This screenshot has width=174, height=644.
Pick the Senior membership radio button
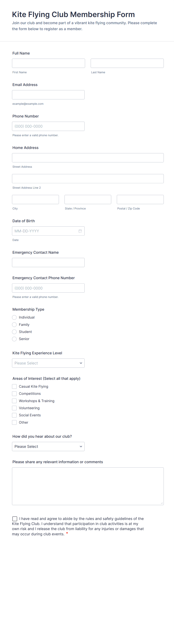(x=14, y=339)
